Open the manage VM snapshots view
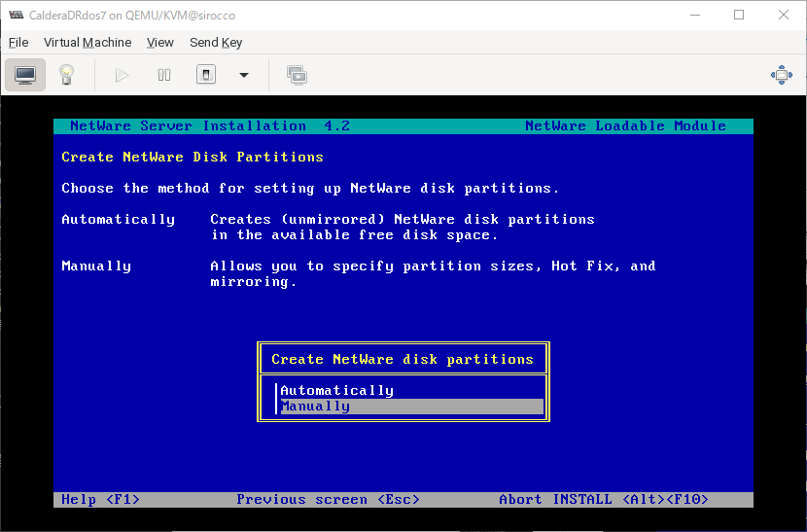807x532 pixels. click(297, 75)
